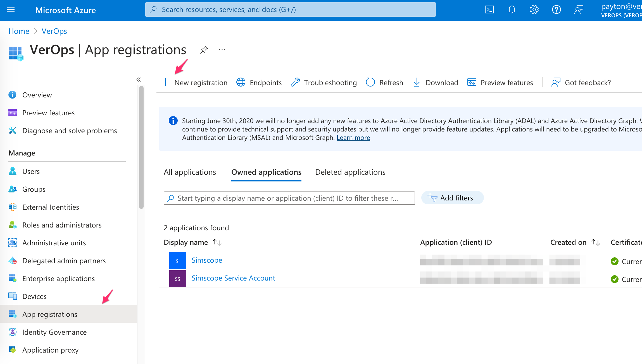Click the App registrations sidebar item
This screenshot has width=642, height=364.
(49, 314)
